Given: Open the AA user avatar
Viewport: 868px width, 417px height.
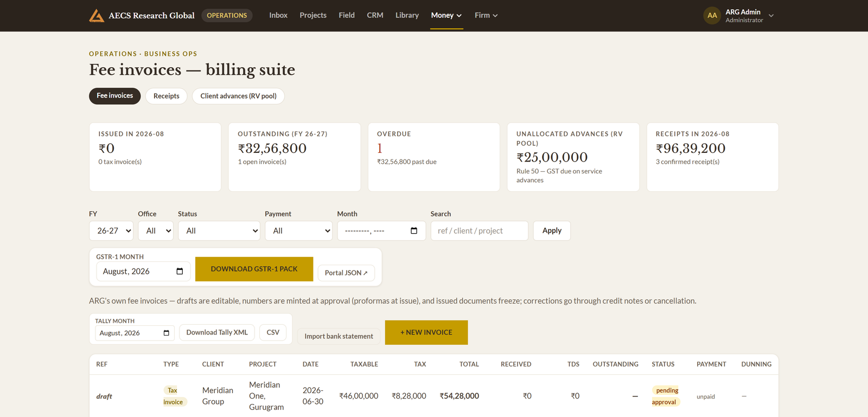Looking at the screenshot, I should pyautogui.click(x=712, y=16).
